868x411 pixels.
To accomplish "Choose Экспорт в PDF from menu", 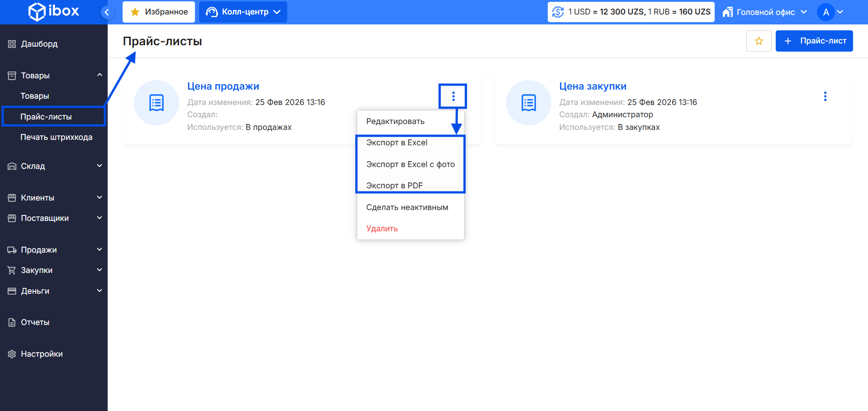I will tap(394, 186).
